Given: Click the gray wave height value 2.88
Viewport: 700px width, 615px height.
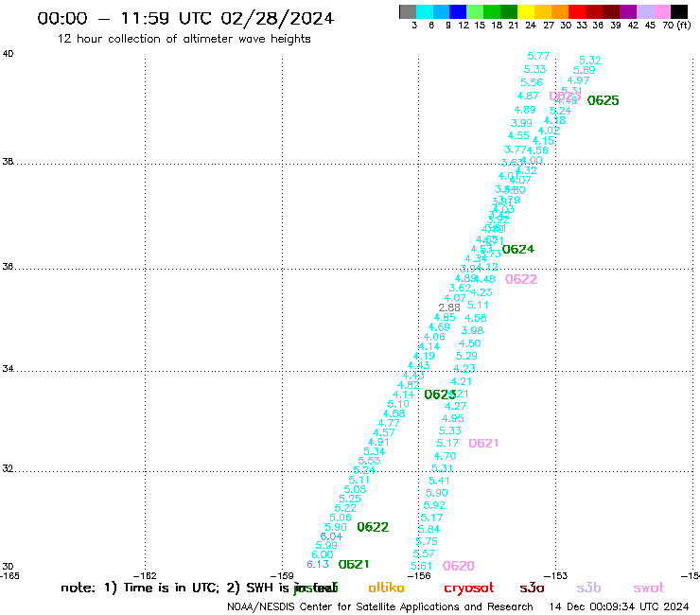Looking at the screenshot, I should click(449, 307).
